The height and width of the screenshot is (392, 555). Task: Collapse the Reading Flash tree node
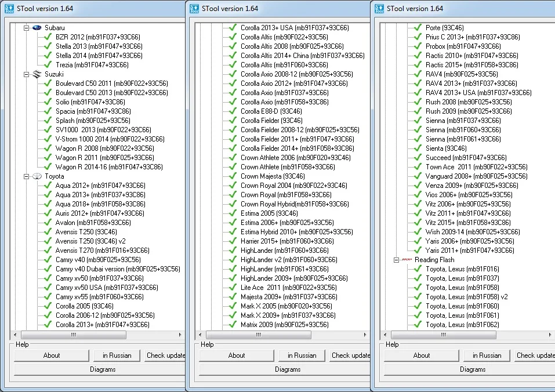click(x=397, y=260)
